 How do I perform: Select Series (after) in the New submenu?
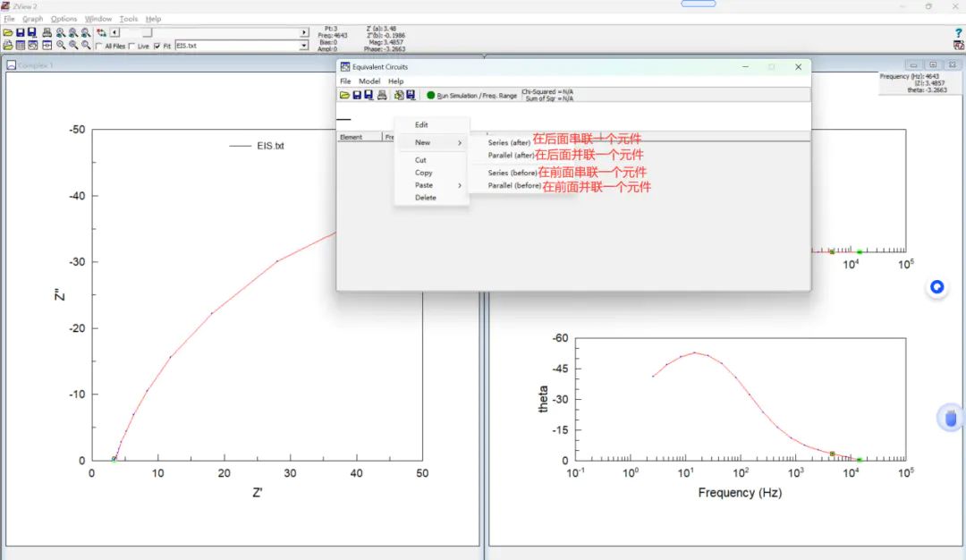point(509,142)
